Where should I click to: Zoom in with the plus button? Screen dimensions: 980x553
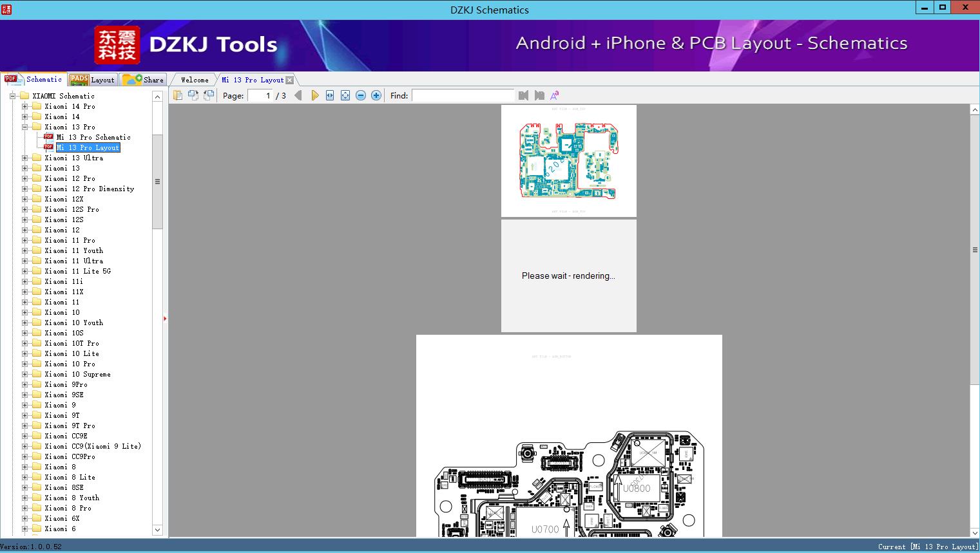click(x=376, y=95)
